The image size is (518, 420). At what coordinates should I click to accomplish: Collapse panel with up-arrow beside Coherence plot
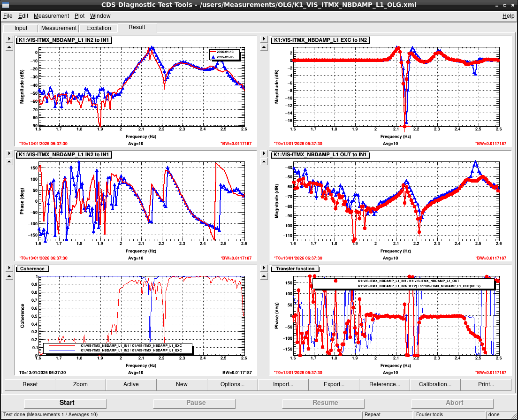click(x=9, y=276)
